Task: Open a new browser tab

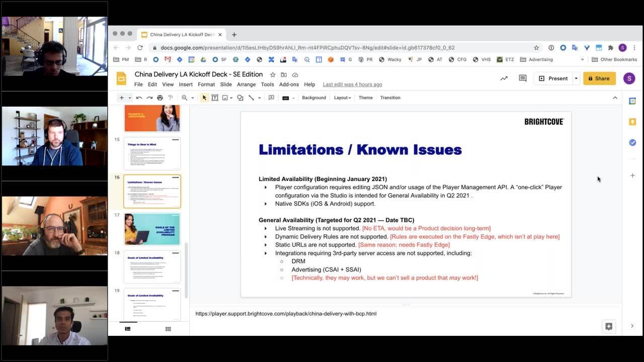Action: 234,35
